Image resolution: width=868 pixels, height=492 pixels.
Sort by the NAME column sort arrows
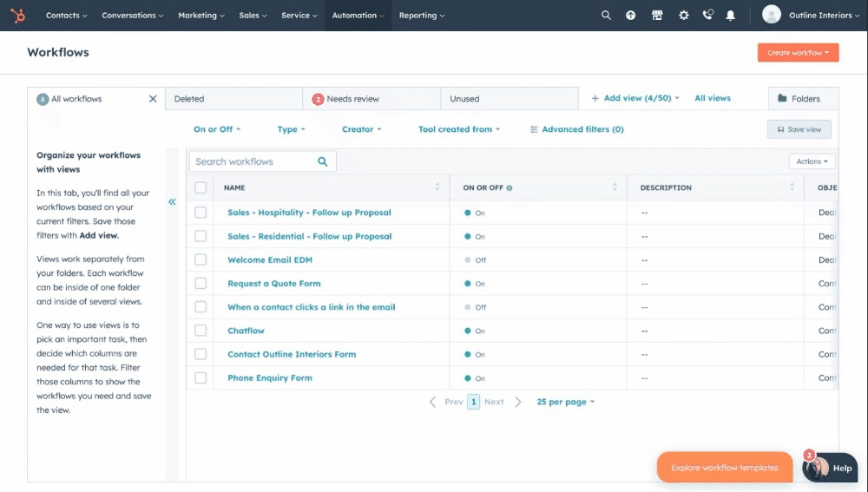pyautogui.click(x=437, y=187)
